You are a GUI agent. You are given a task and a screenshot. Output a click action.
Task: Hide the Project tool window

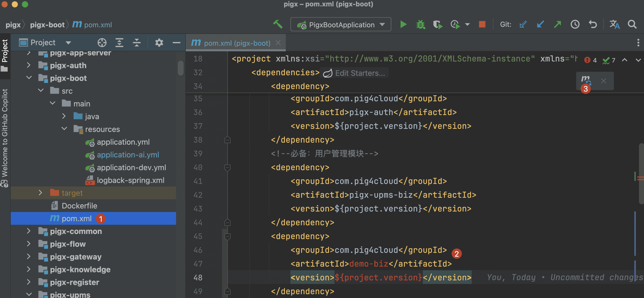(176, 42)
